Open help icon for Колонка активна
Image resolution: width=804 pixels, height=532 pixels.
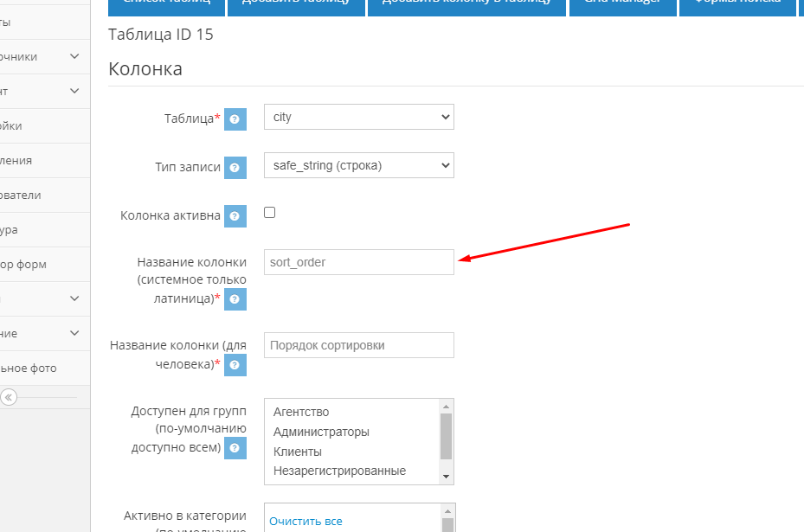235,216
